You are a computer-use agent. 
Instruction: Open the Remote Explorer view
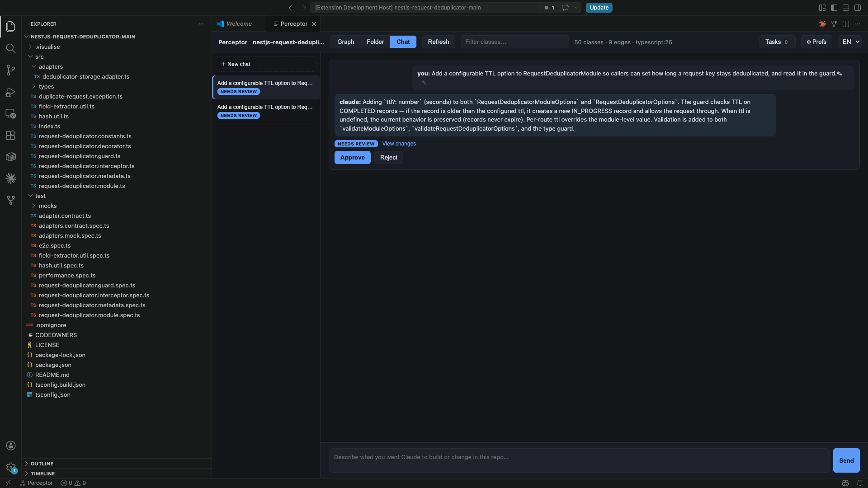pyautogui.click(x=11, y=113)
